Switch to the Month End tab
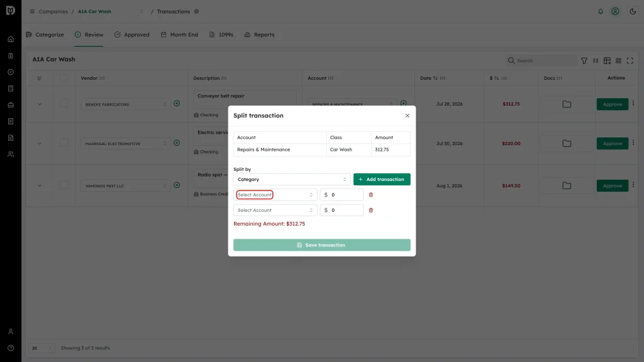Image resolution: width=644 pixels, height=362 pixels. click(x=179, y=35)
